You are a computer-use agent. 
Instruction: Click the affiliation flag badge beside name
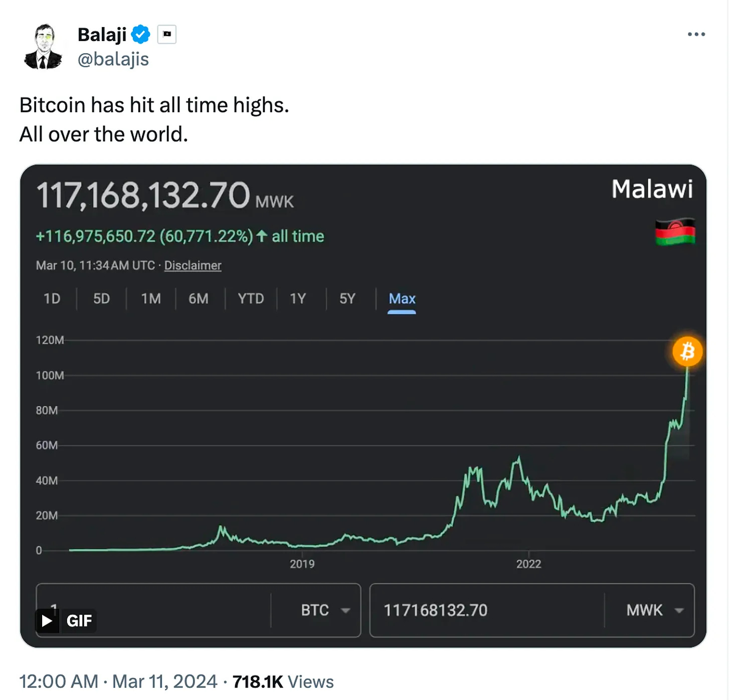(x=167, y=34)
